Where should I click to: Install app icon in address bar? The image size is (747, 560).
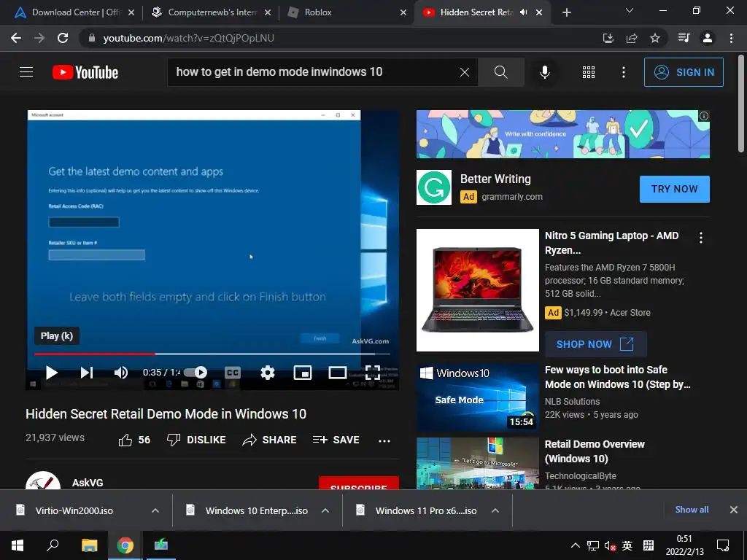coord(608,38)
